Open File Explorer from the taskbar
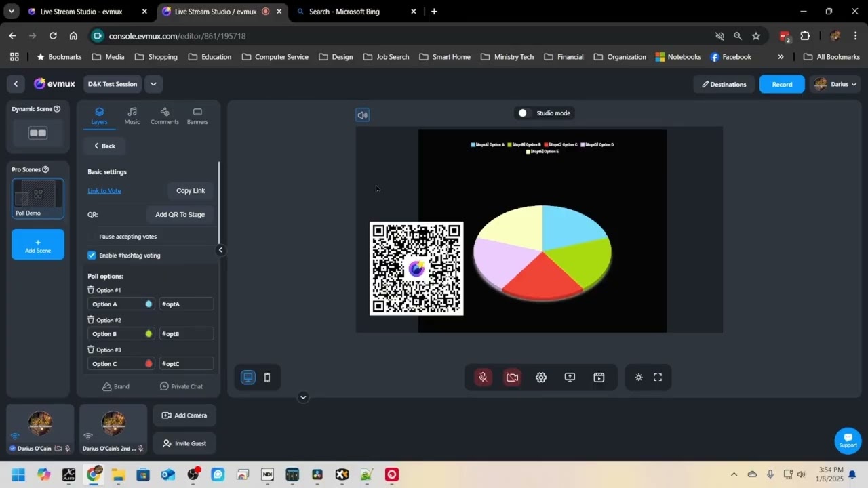 point(118,475)
